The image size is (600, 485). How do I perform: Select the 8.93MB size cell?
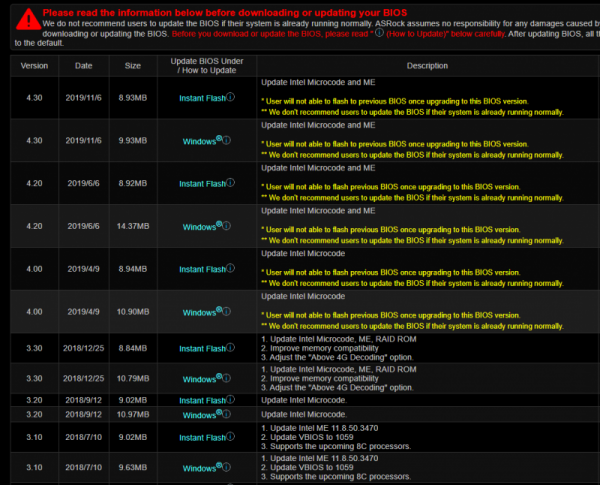[133, 98]
